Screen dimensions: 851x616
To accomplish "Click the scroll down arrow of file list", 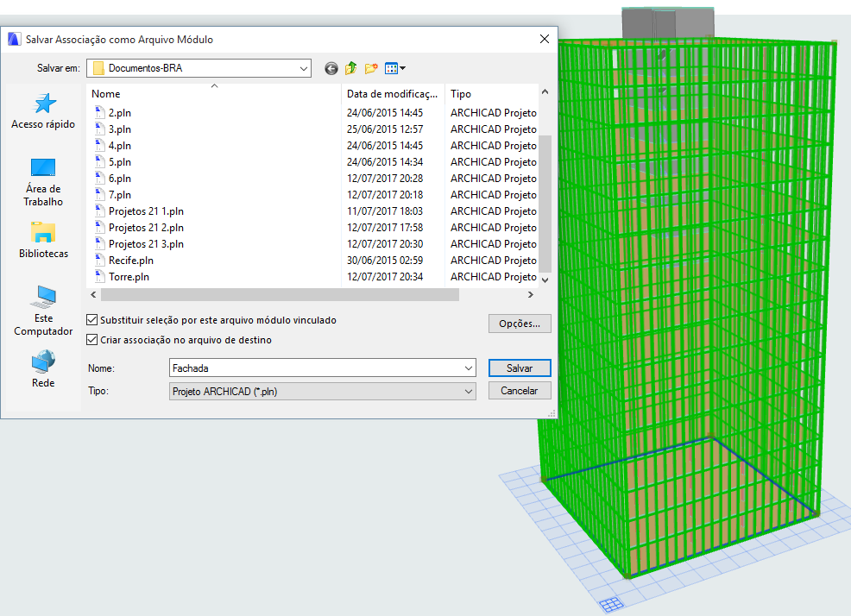I will (x=545, y=280).
